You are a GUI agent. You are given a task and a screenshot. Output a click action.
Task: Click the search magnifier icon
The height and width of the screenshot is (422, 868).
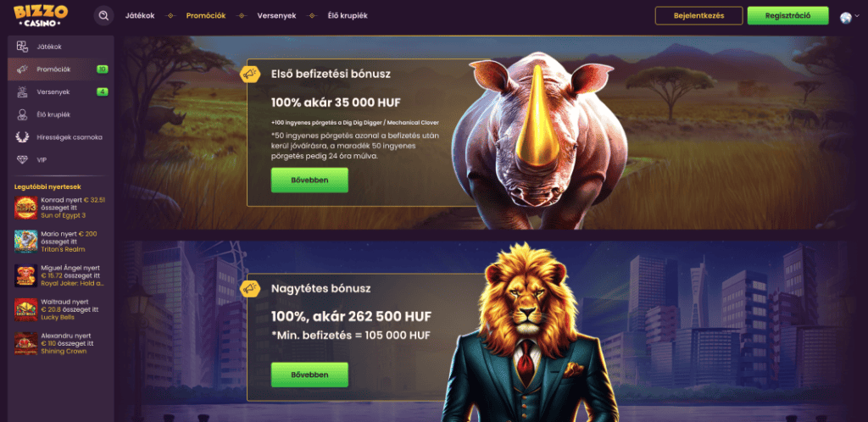(x=103, y=15)
